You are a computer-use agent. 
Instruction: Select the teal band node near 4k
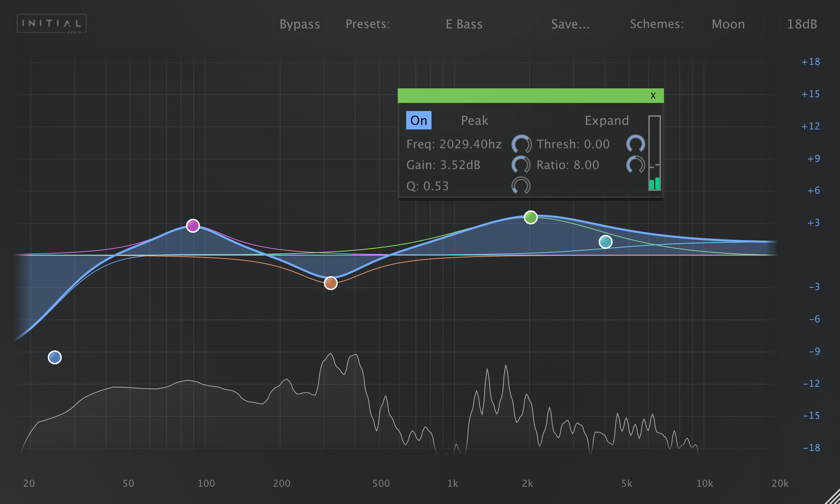point(606,242)
